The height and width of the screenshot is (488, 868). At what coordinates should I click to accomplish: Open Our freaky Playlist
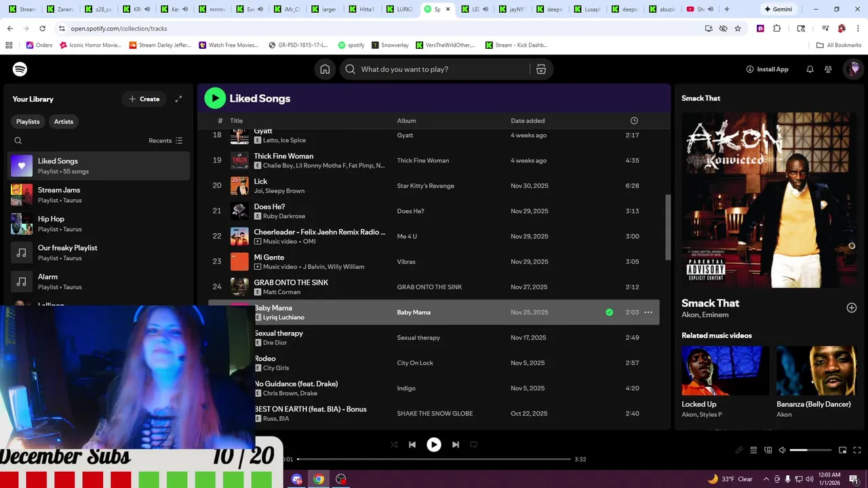pos(98,252)
